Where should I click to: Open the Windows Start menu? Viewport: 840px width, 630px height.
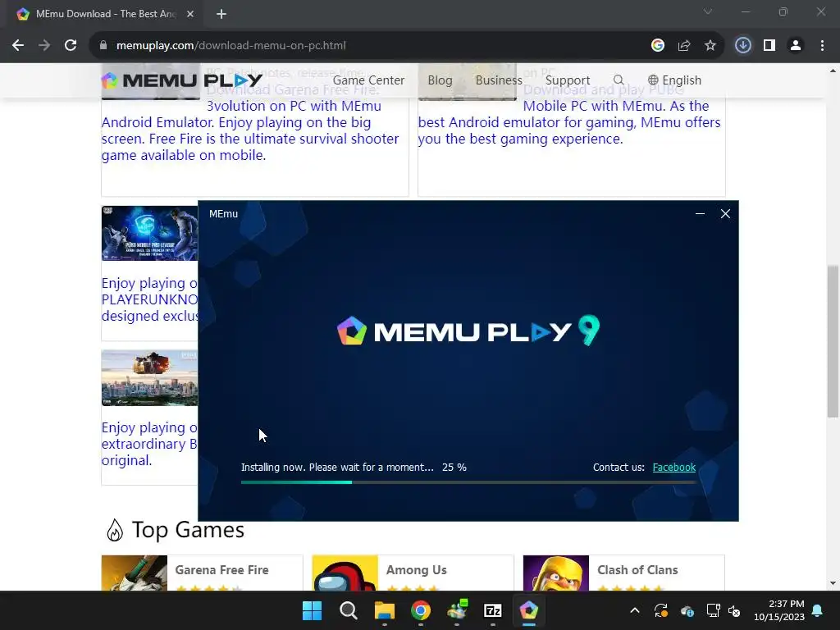point(313,610)
